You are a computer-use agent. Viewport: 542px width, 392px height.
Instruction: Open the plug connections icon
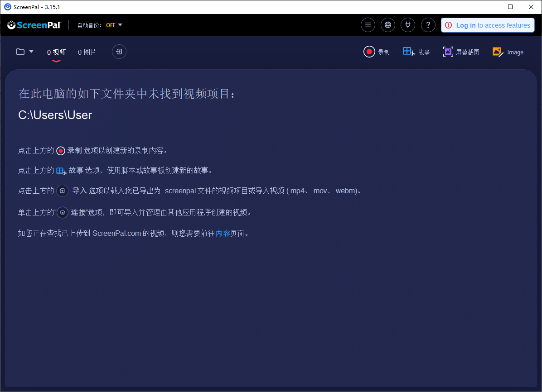(408, 25)
